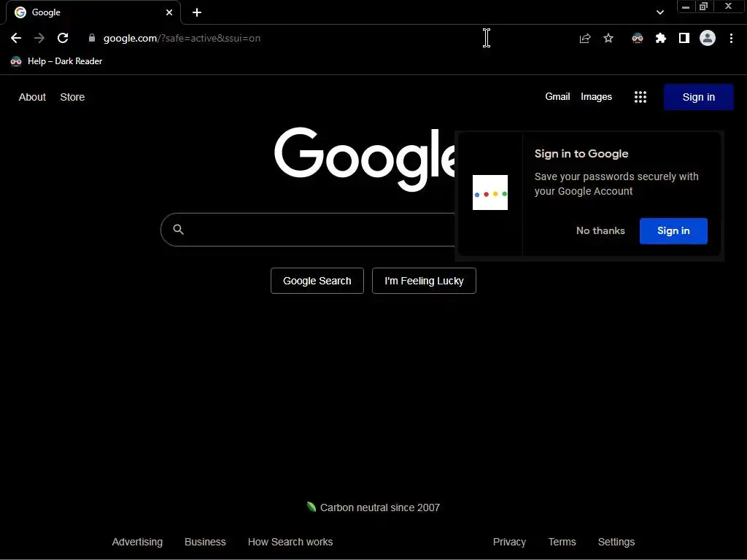
Task: Open Google Images link
Action: pyautogui.click(x=596, y=97)
